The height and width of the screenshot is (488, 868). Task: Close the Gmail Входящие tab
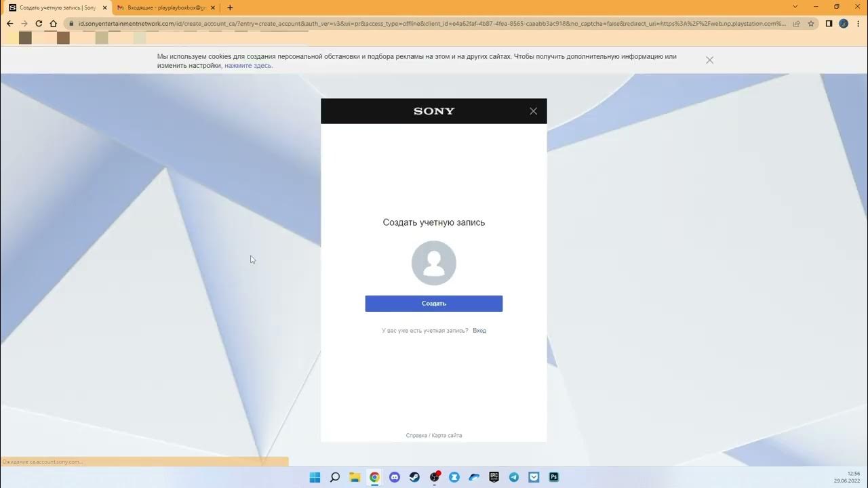(213, 7)
